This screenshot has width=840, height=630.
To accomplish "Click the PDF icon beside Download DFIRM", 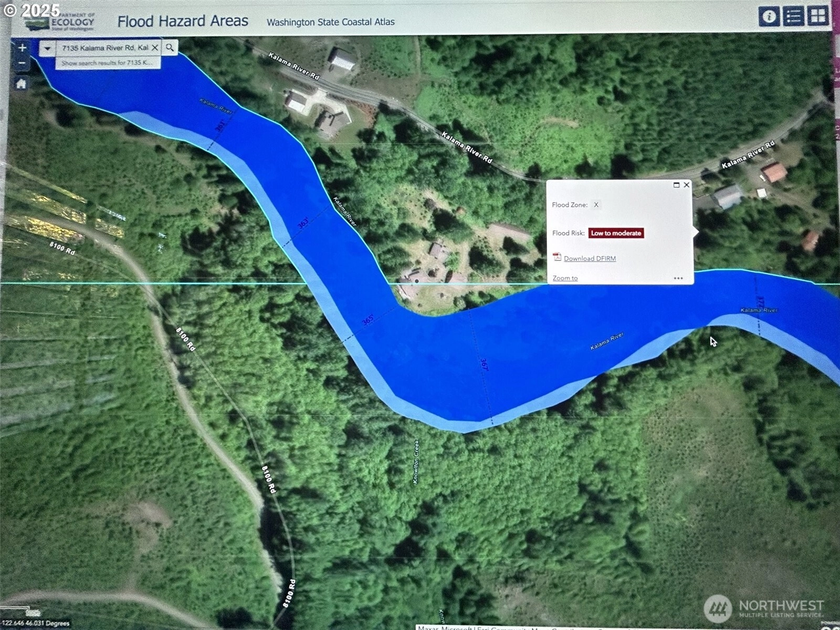I will 557,257.
